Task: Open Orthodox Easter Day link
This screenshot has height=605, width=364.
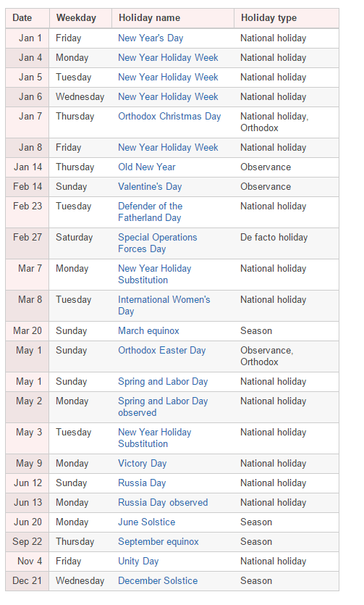Action: (162, 351)
